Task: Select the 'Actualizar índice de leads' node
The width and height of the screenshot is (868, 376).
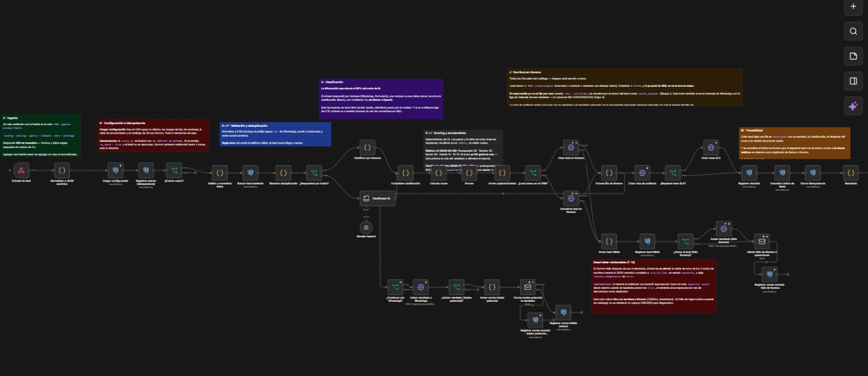Action: point(782,173)
